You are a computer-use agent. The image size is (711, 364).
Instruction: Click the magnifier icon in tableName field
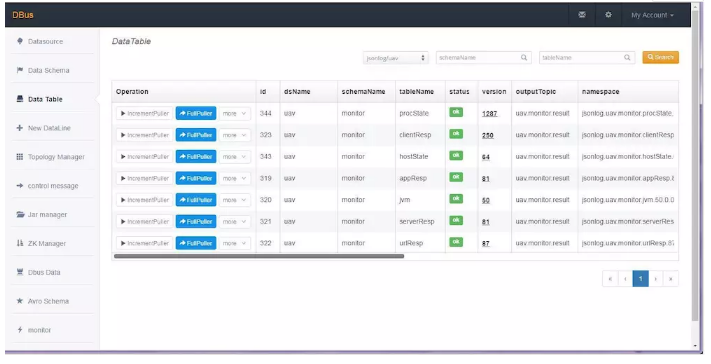click(627, 58)
